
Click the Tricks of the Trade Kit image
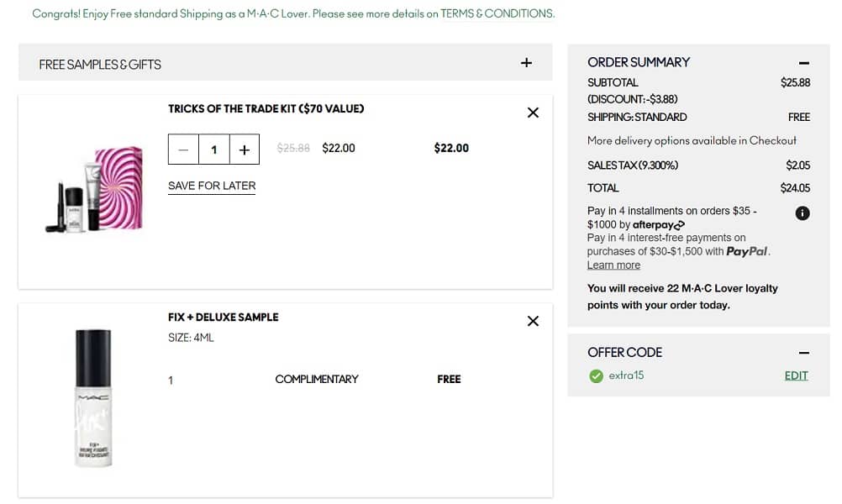95,191
